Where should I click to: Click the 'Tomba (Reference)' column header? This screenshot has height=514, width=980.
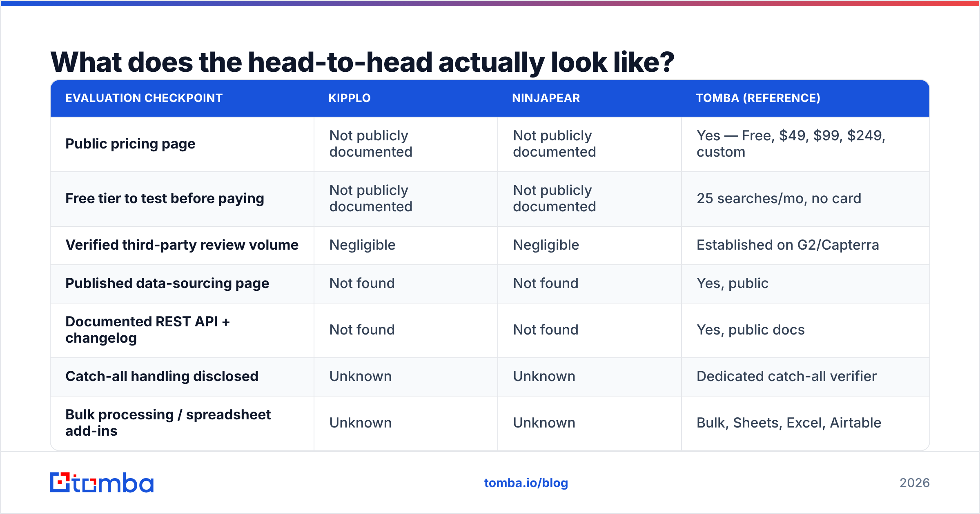click(758, 98)
